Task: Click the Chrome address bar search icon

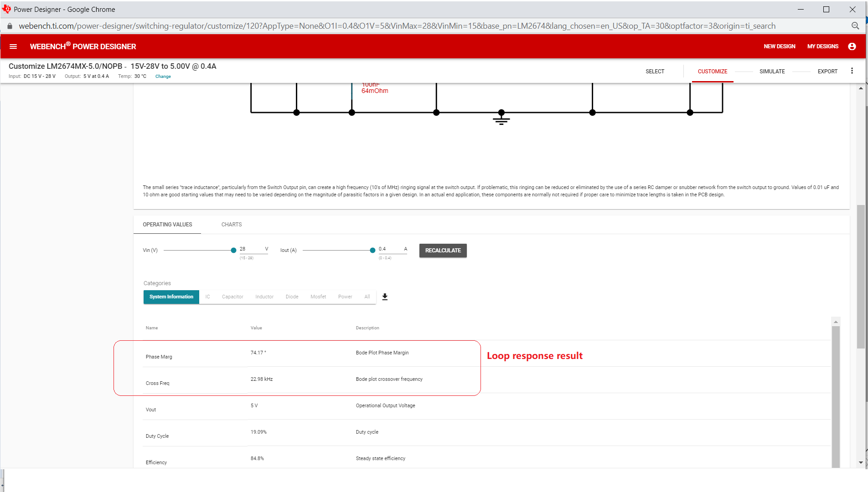Action: [x=855, y=26]
